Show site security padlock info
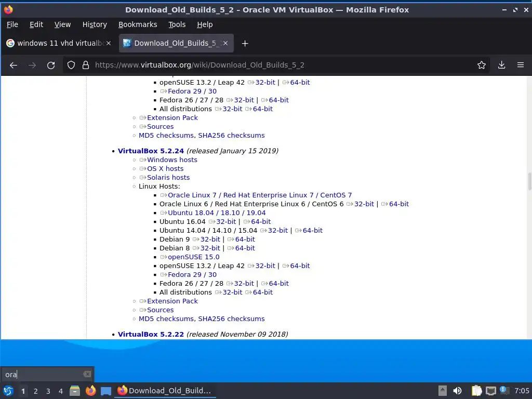The width and height of the screenshot is (532, 399). point(86,65)
